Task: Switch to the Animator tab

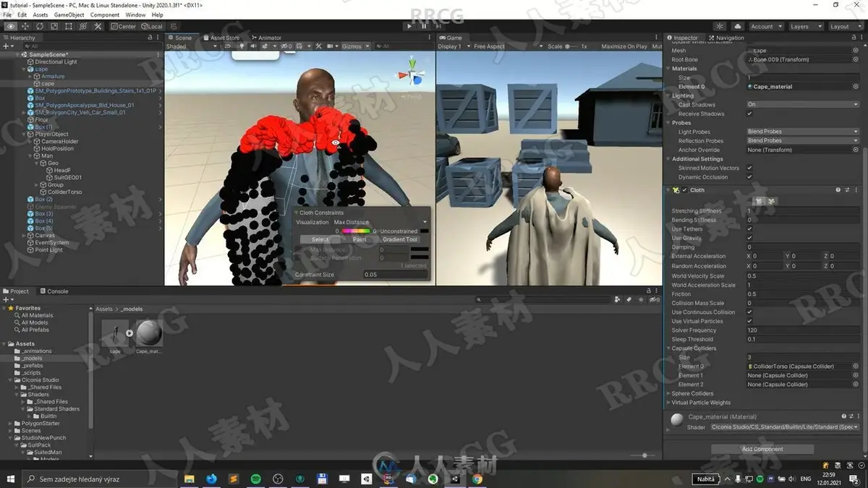Action: pyautogui.click(x=265, y=38)
